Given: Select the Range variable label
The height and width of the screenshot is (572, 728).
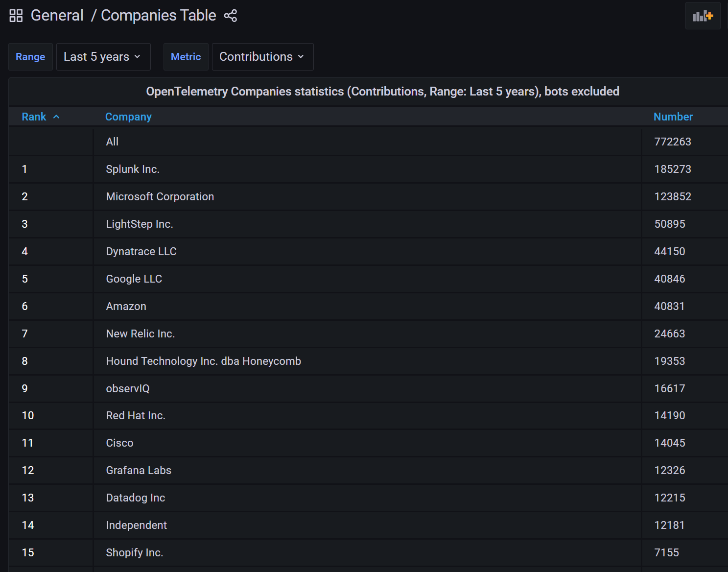Looking at the screenshot, I should coord(30,57).
